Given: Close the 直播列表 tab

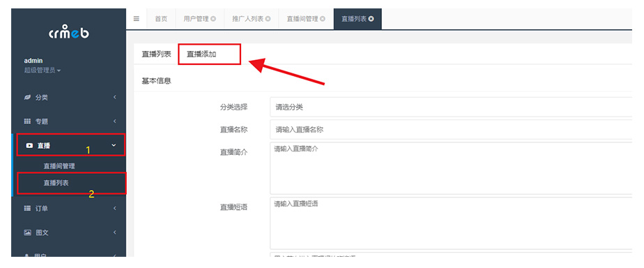Looking at the screenshot, I should [x=371, y=19].
